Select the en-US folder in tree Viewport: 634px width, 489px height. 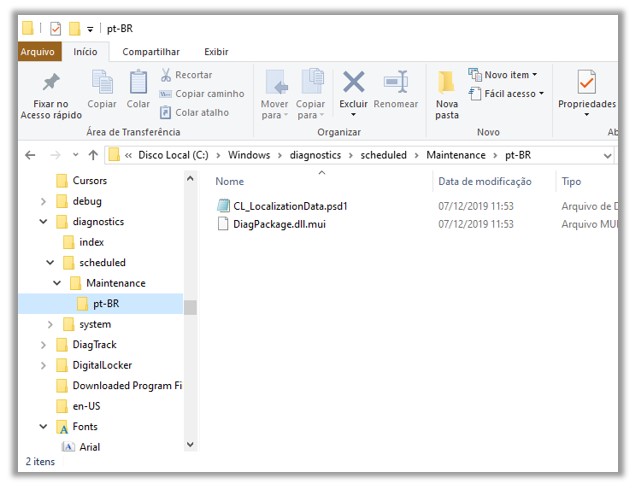point(86,406)
